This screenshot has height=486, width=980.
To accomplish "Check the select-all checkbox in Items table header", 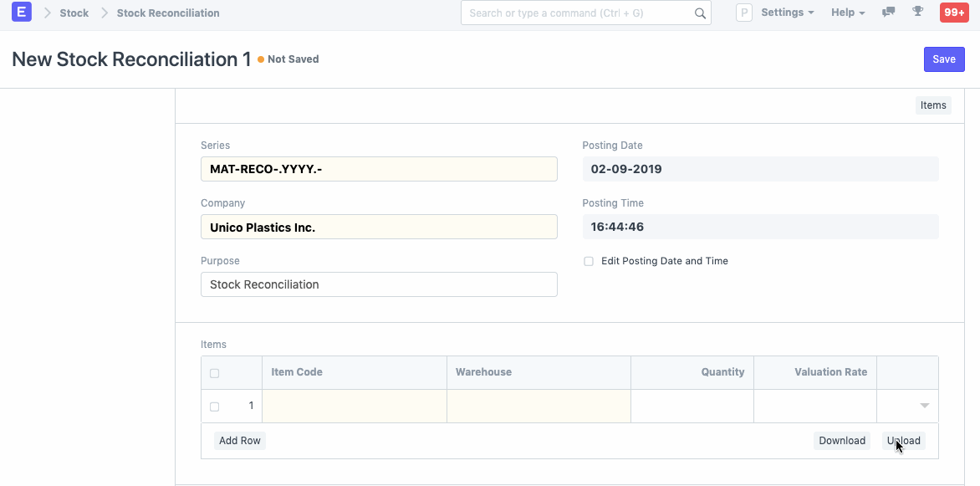I will (214, 373).
